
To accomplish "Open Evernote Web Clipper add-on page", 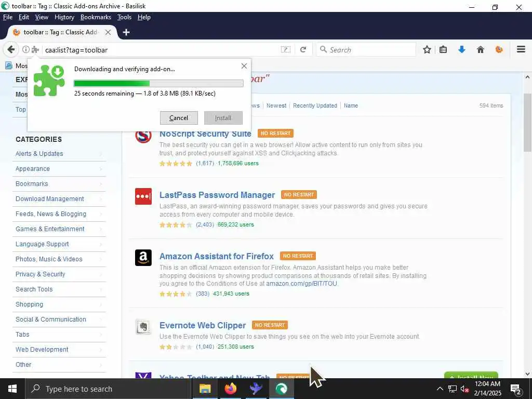I will click(x=203, y=325).
